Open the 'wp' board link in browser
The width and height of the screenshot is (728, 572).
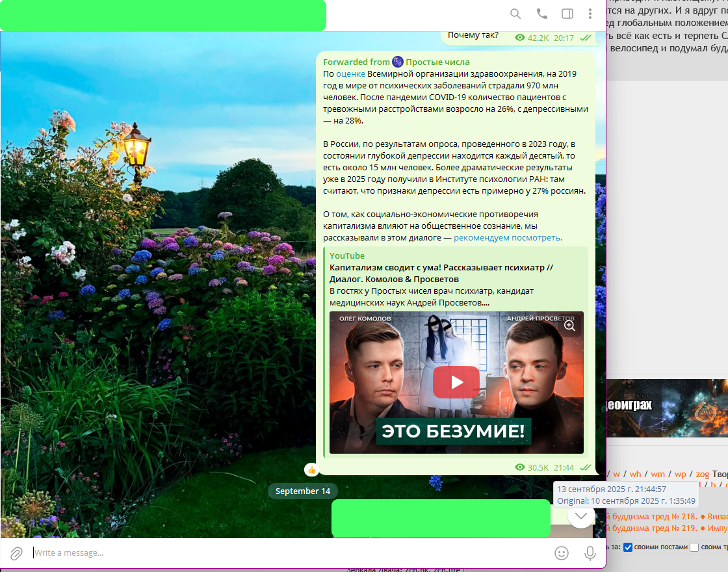680,474
